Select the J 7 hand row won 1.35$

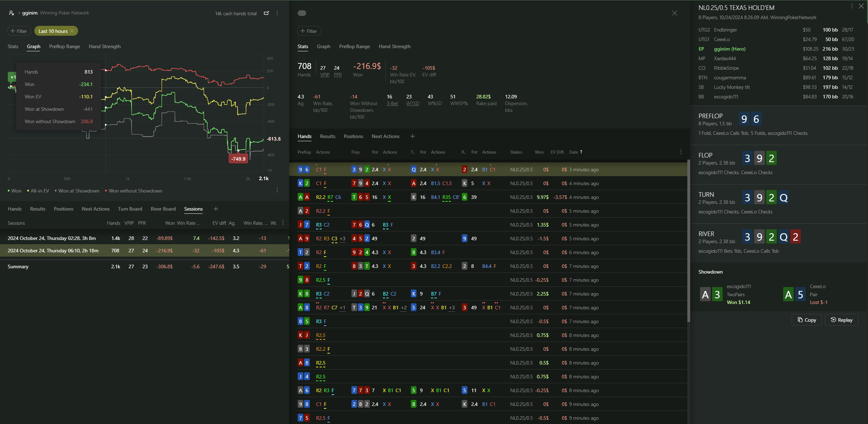tap(488, 225)
